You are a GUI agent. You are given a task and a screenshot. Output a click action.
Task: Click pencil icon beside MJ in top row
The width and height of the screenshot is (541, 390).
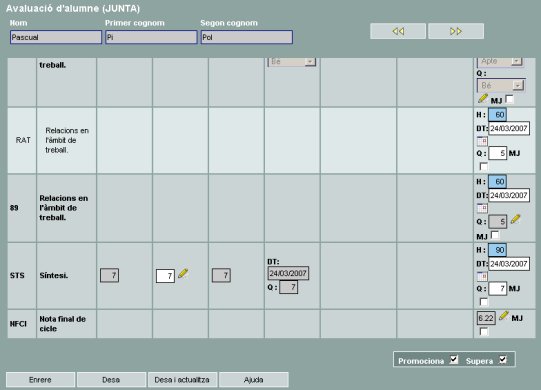483,98
